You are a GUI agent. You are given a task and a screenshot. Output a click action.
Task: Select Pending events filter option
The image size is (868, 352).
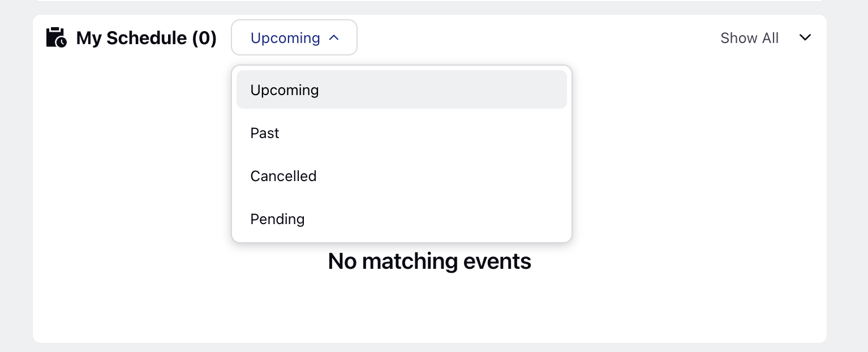point(402,219)
